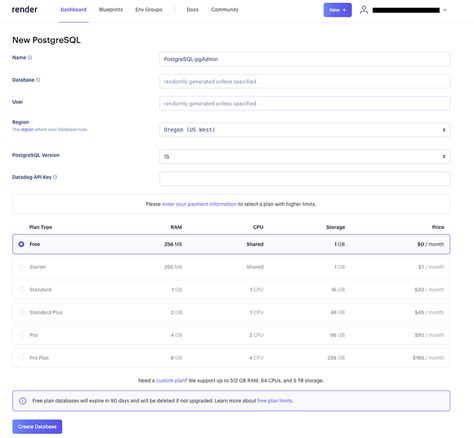Image resolution: width=474 pixels, height=438 pixels.
Task: Click the Starter plan $7 / month price
Action: 431,267
